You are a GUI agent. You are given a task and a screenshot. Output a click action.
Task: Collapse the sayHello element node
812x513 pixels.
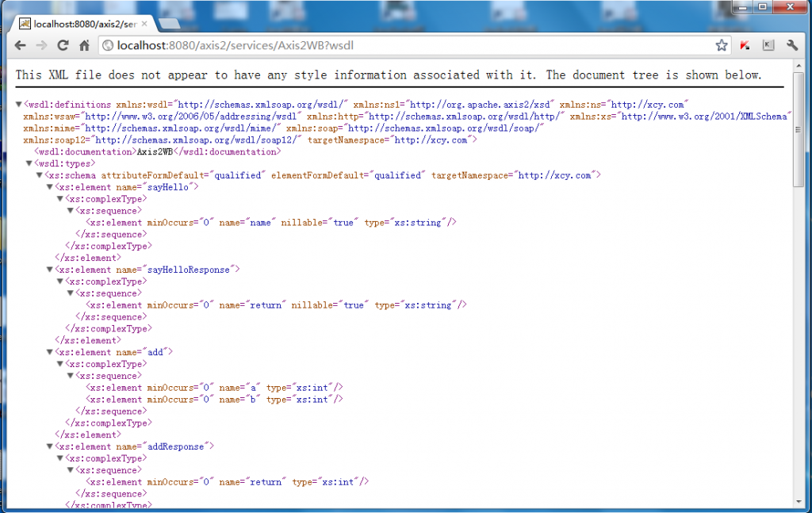50,187
